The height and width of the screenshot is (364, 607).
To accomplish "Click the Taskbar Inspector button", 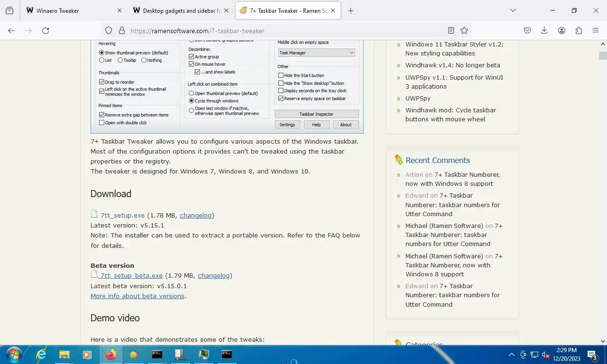I will click(316, 114).
